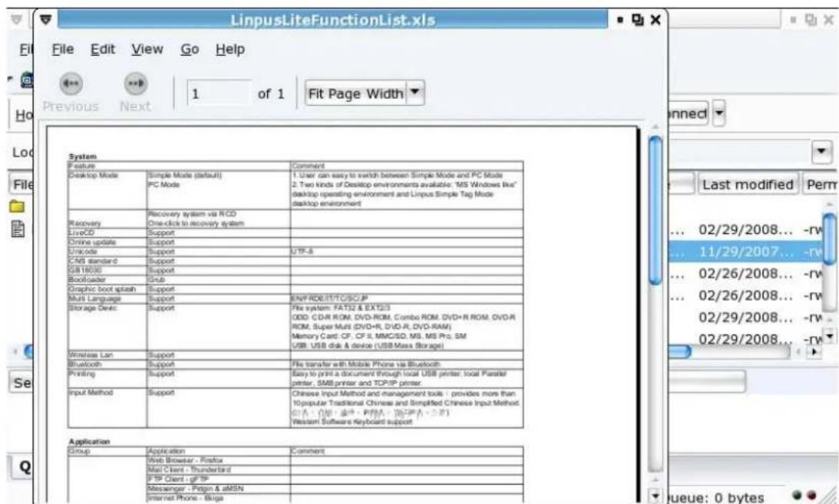839x504 pixels.
Task: Click the 'Web Browser - Firefox' cell in document
Action: [185, 460]
